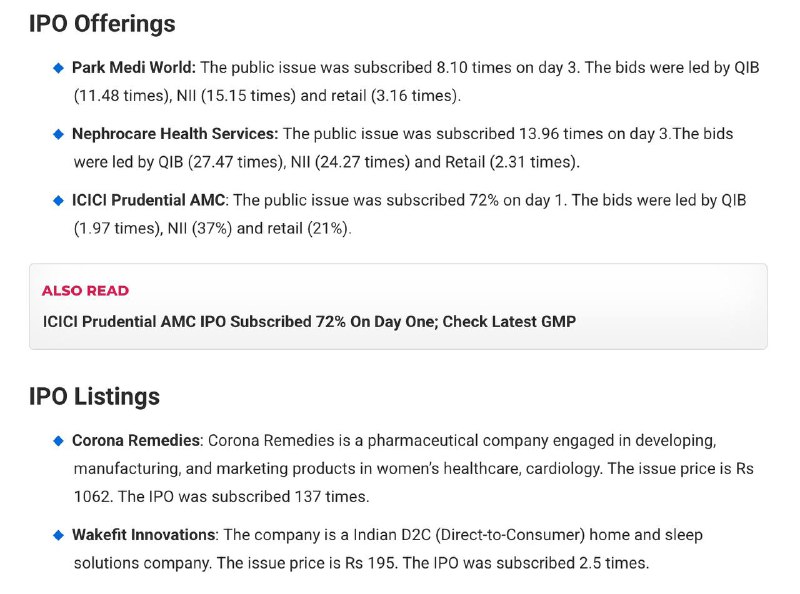Click the IPO Offerings heading
Viewport: 800px width, 594px height.
coord(102,24)
